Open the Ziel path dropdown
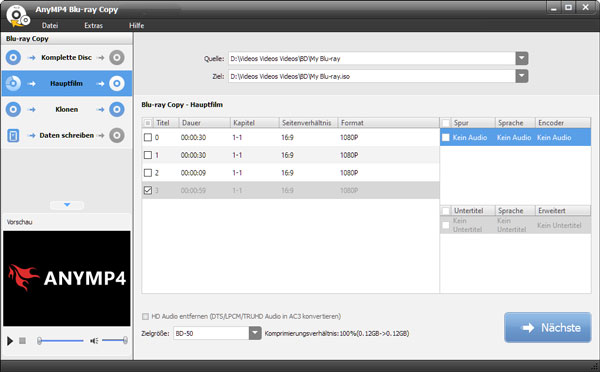Image resolution: width=600 pixels, height=372 pixels. (x=522, y=76)
